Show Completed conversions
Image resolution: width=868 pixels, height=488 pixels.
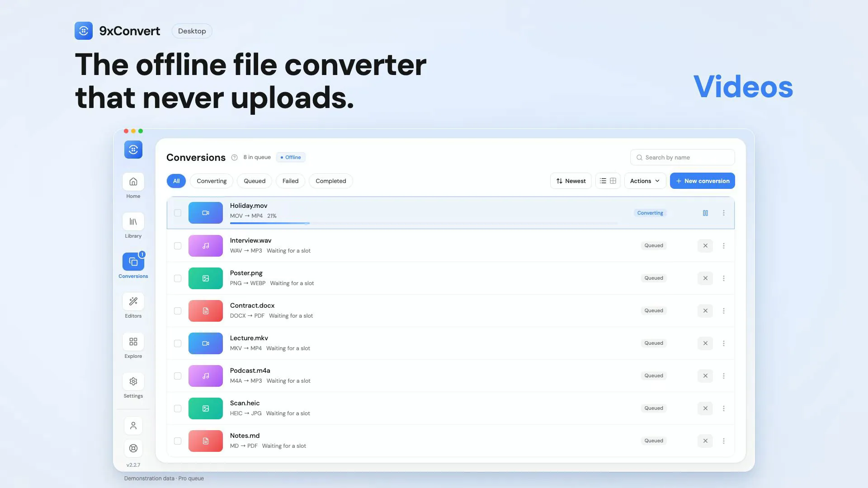coord(330,181)
